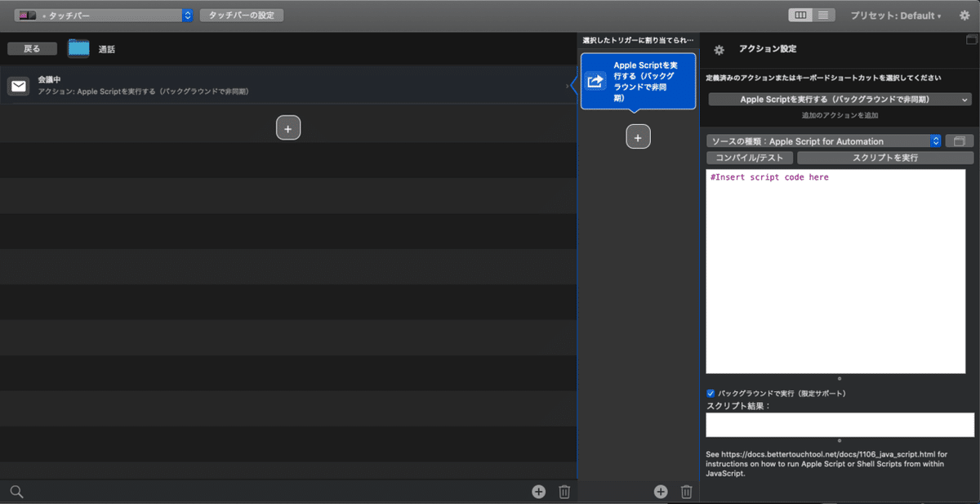980x504 pixels.
Task: Click 追加のアクションを追加 link
Action: [840, 115]
